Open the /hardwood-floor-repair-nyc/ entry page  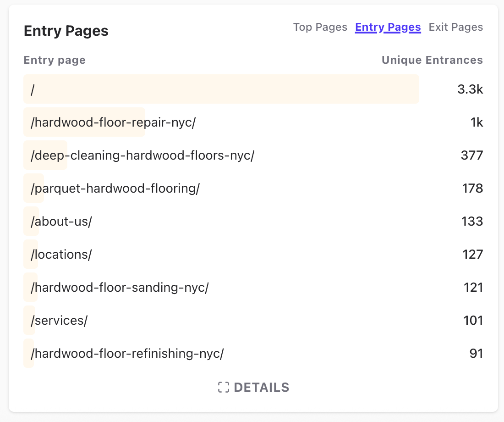(113, 122)
